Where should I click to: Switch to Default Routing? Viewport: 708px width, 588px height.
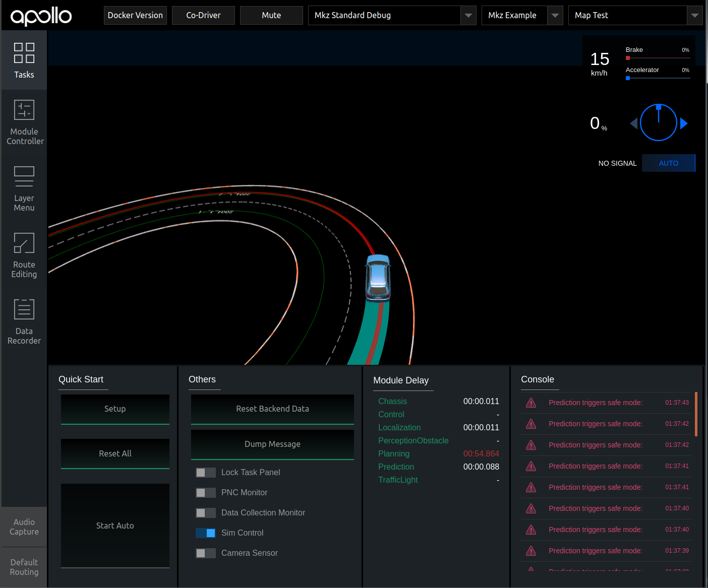[x=24, y=567]
